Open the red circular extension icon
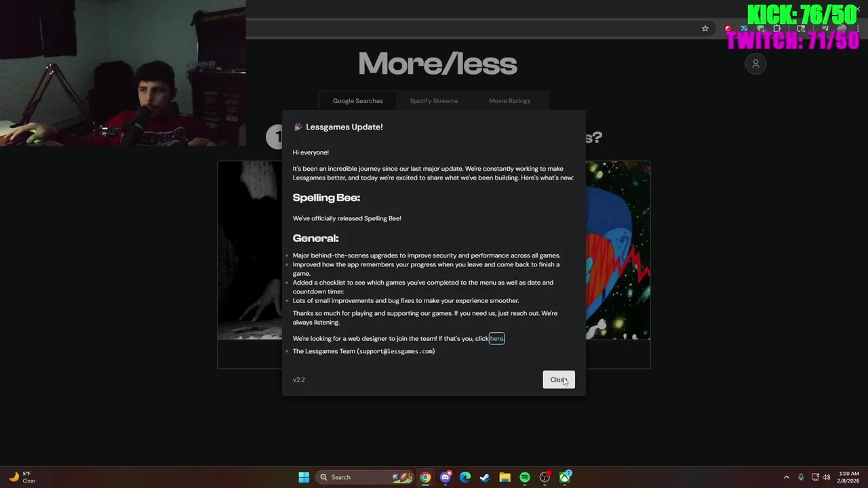Viewport: 868px width, 488px height. [728, 28]
